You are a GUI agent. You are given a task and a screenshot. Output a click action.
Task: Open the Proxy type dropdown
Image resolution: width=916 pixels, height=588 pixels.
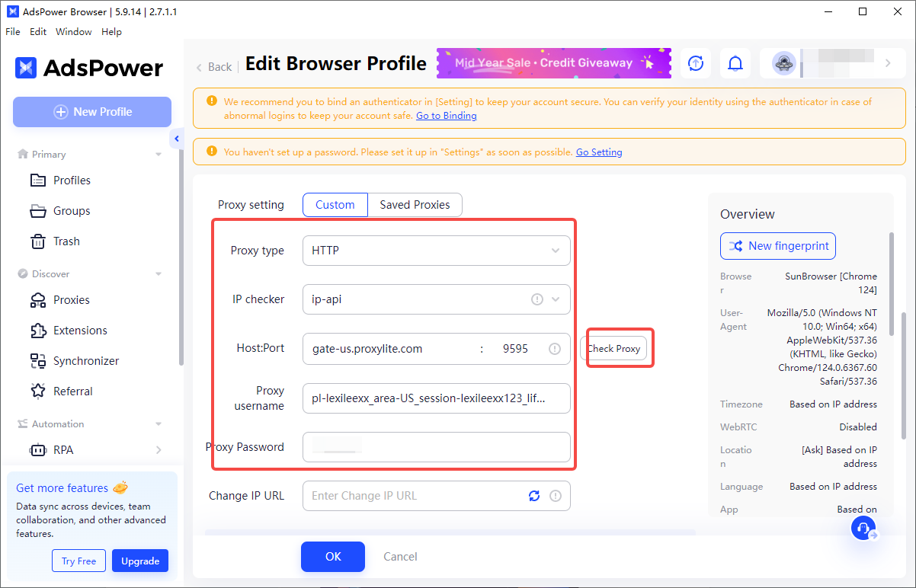pyautogui.click(x=437, y=251)
